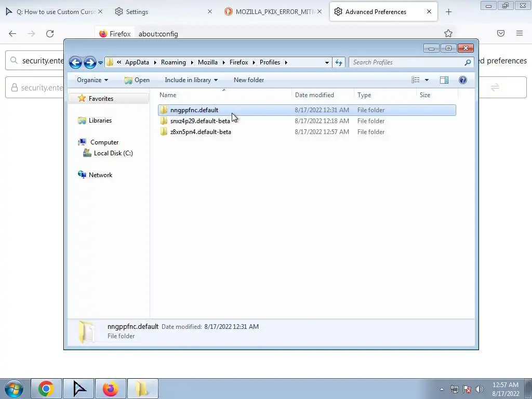Select Mozilla in the breadcrumb path

[x=208, y=62]
